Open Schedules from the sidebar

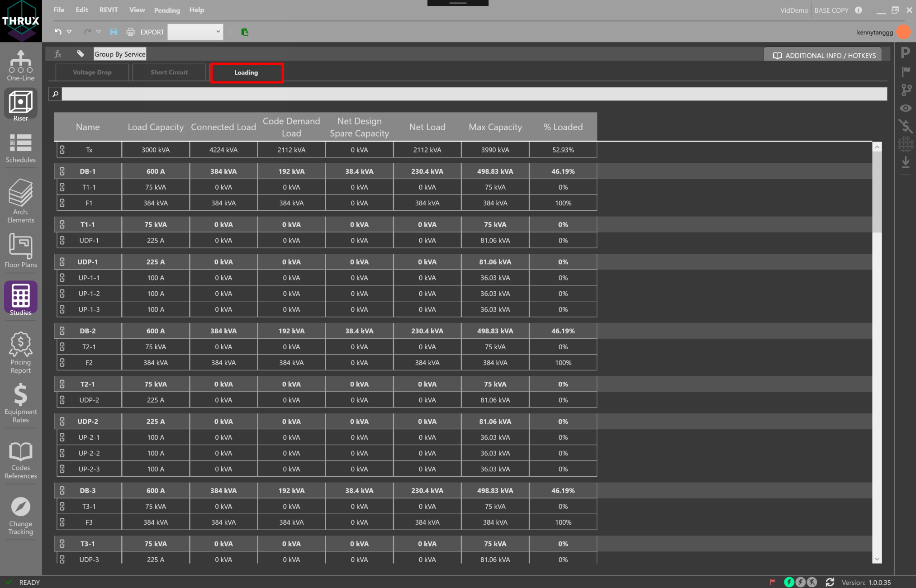point(21,148)
